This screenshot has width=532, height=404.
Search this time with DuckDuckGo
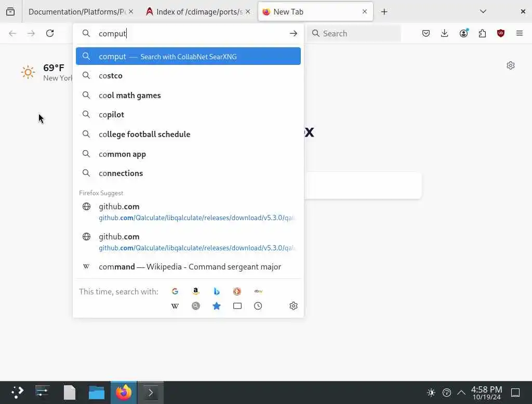coord(237,291)
